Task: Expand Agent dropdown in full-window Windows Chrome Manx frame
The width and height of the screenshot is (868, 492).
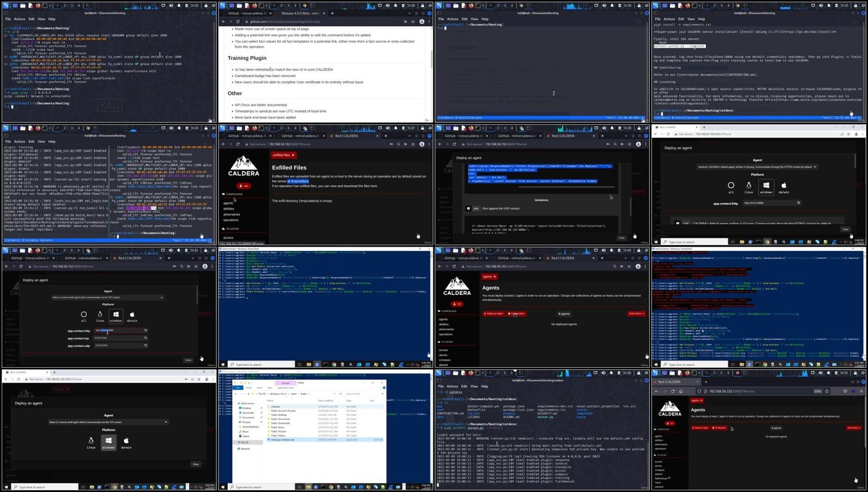Action: click(x=108, y=422)
